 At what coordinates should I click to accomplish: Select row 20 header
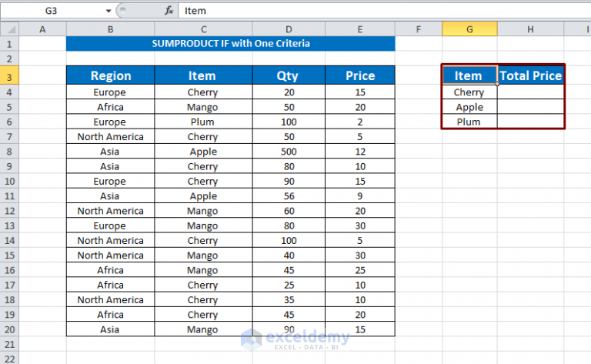coord(9,329)
